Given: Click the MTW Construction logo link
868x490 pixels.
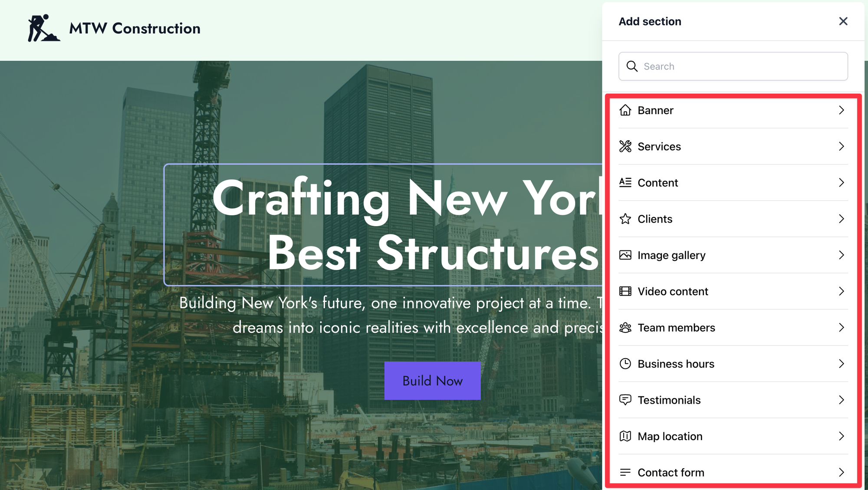Looking at the screenshot, I should 114,28.
